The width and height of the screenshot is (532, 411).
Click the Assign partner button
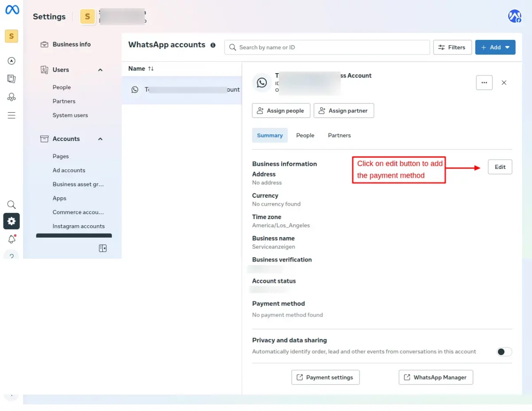tap(344, 110)
